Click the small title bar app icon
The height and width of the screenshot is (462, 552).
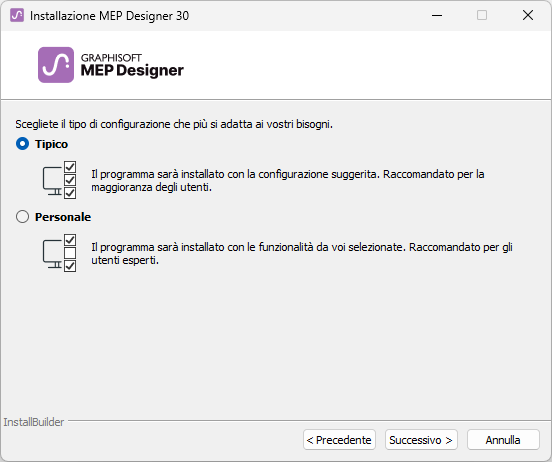coord(17,15)
